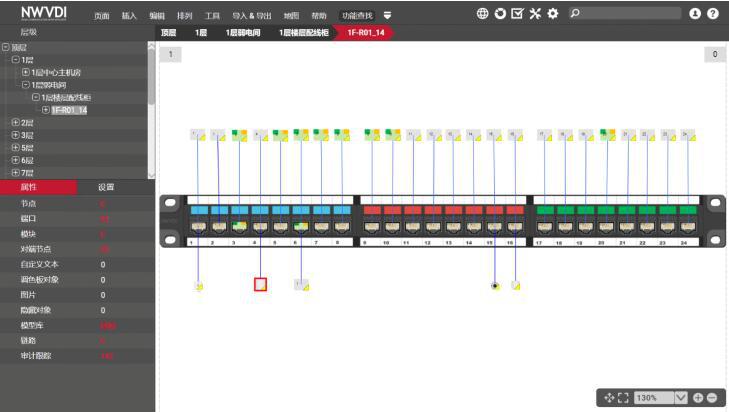
Task: Click the fit-to-screen frame icon
Action: (623, 397)
